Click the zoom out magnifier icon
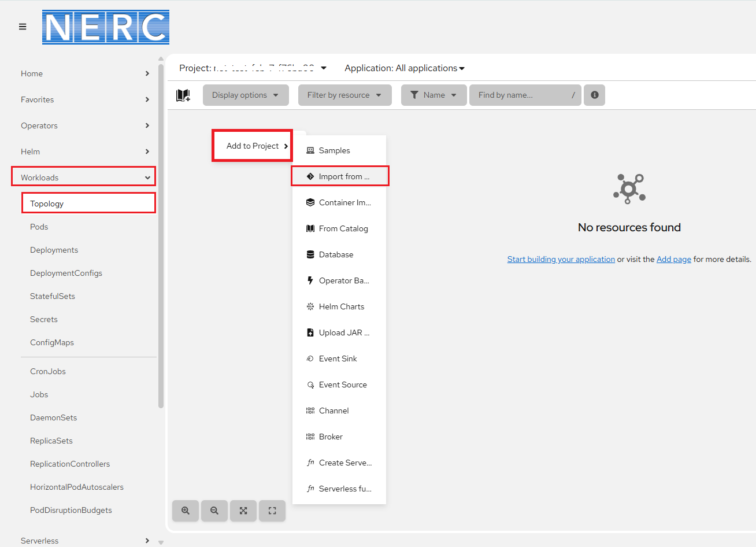756x547 pixels. pyautogui.click(x=214, y=511)
